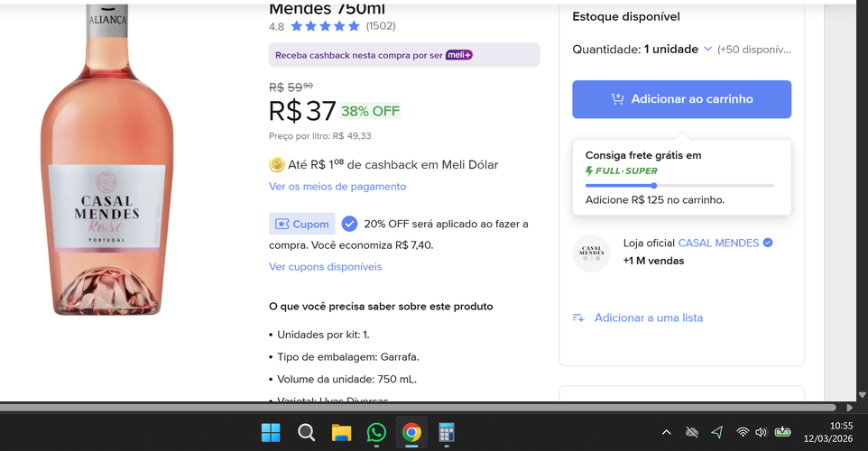Viewport: 868px width, 451px height.
Task: Open Ver os meios de pagamento link
Action: click(x=337, y=187)
